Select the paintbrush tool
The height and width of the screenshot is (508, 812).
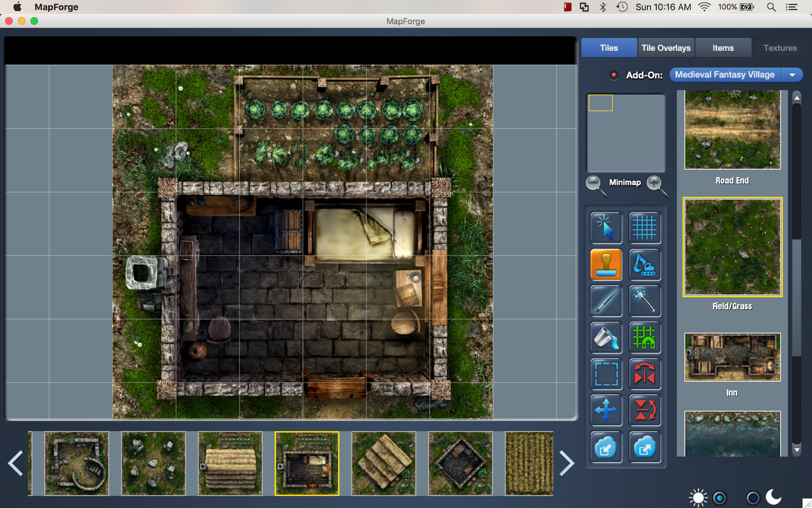(606, 300)
